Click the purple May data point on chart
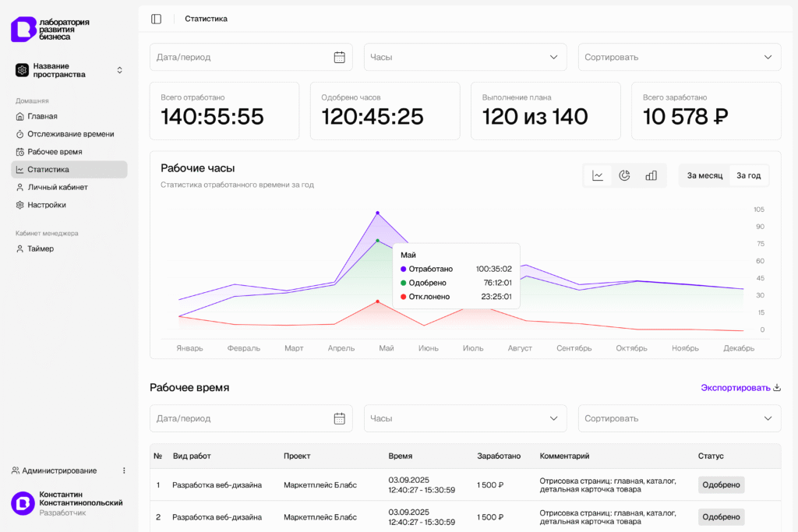The width and height of the screenshot is (798, 532). (x=378, y=213)
